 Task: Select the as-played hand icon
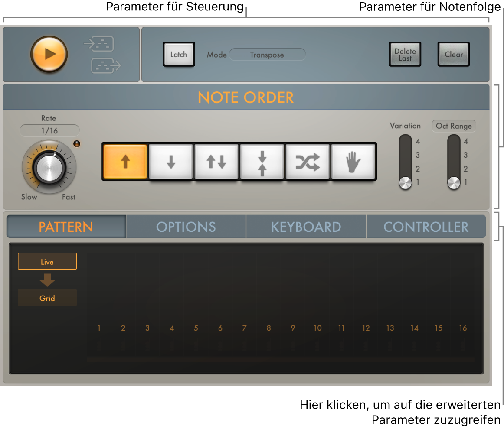[x=353, y=161]
